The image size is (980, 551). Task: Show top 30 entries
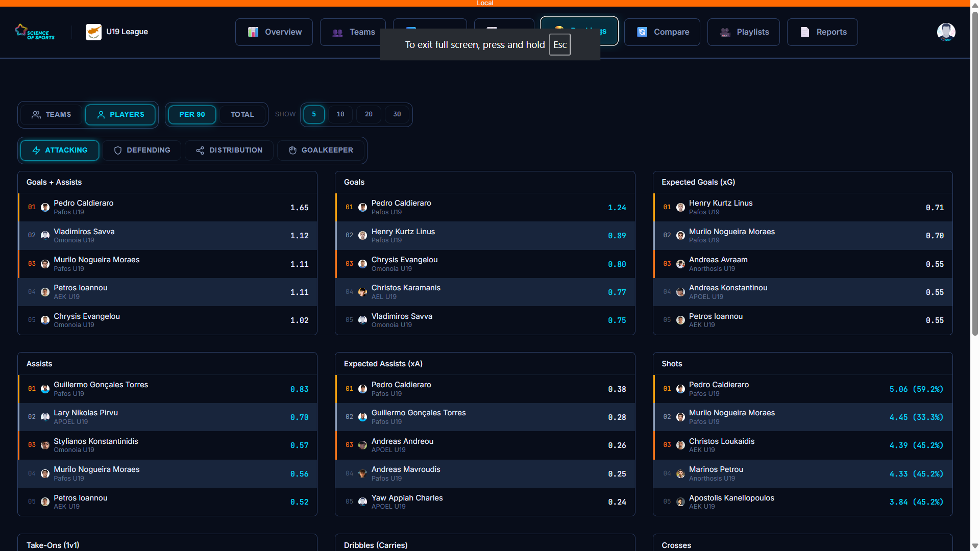click(397, 114)
